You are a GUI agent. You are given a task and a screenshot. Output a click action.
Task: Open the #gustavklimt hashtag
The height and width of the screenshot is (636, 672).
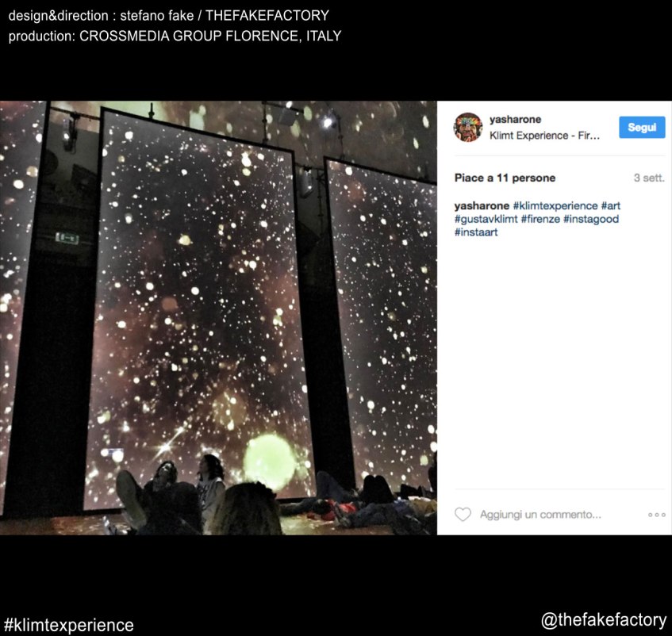pyautogui.click(x=486, y=219)
